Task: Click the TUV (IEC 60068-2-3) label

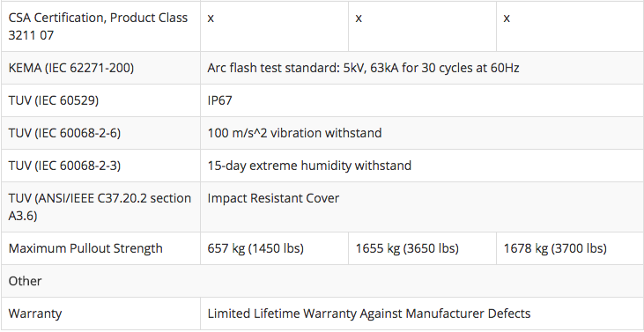Action: pos(64,166)
